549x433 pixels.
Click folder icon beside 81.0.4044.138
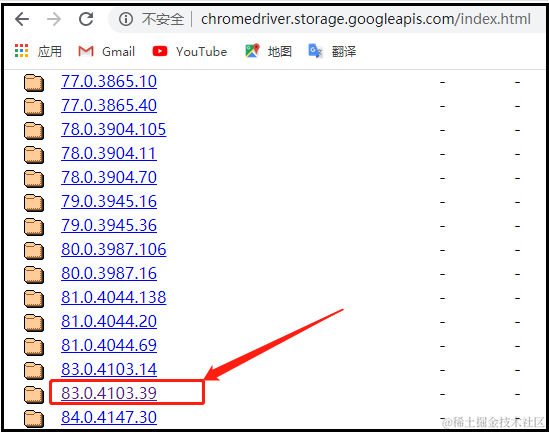click(x=34, y=299)
